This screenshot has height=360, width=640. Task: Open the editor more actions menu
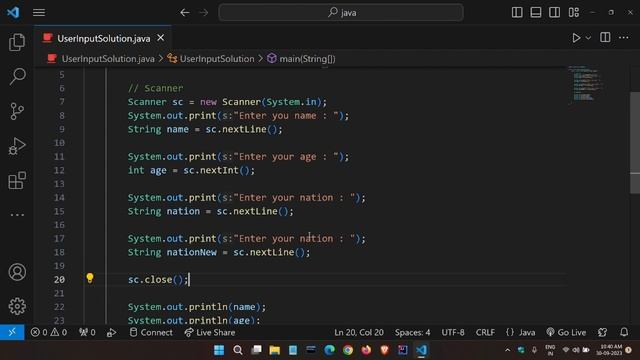(624, 38)
